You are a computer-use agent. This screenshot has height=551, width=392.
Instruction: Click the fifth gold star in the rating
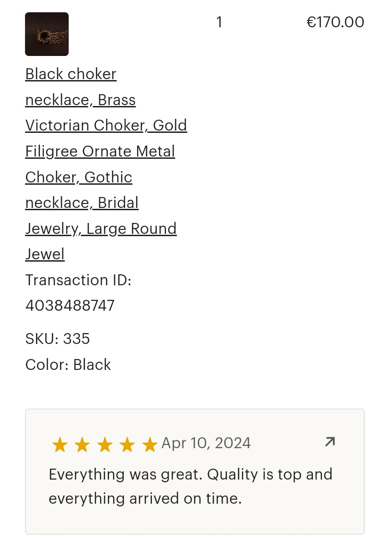point(149,445)
